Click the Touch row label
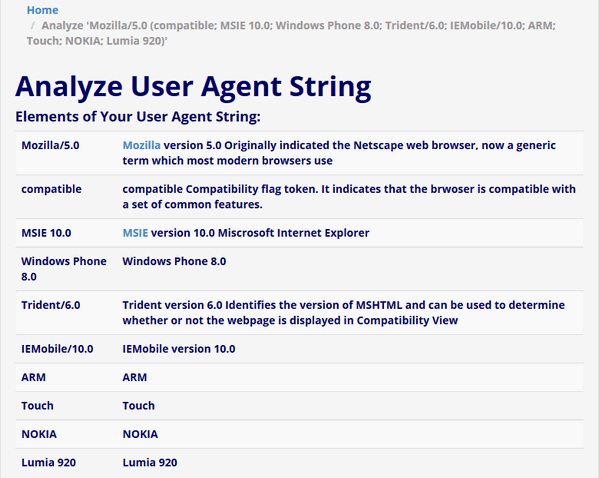Viewport: 599px width, 478px height. point(37,406)
